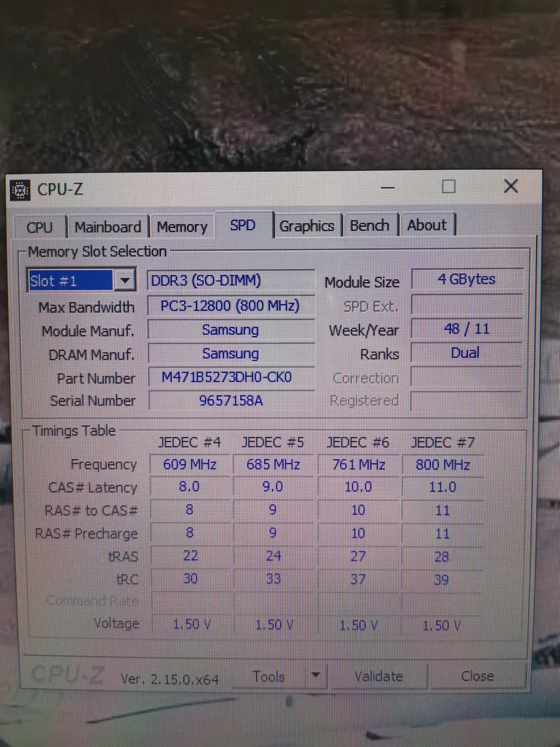Select the SPD tab

(243, 225)
